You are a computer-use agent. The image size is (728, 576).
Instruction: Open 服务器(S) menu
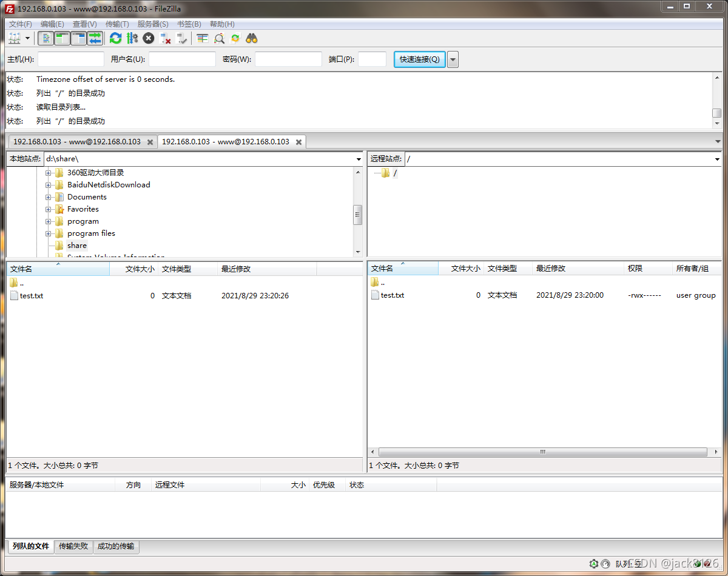pos(153,24)
